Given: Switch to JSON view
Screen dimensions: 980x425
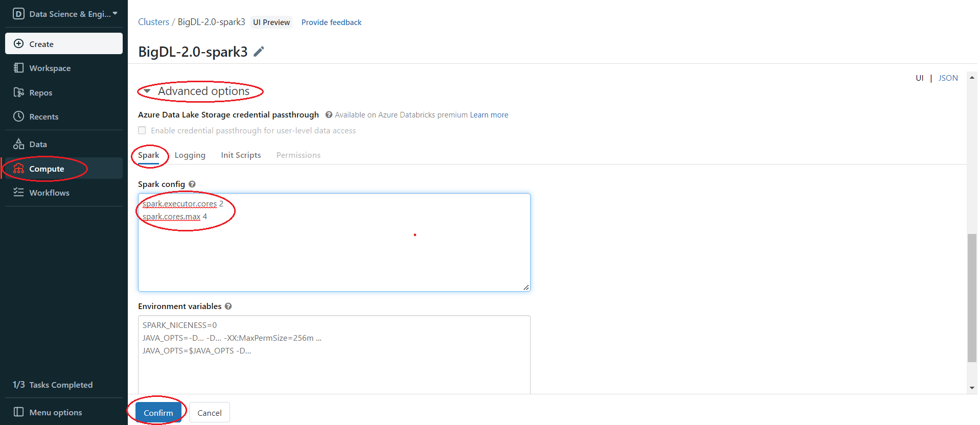Looking at the screenshot, I should coord(948,78).
